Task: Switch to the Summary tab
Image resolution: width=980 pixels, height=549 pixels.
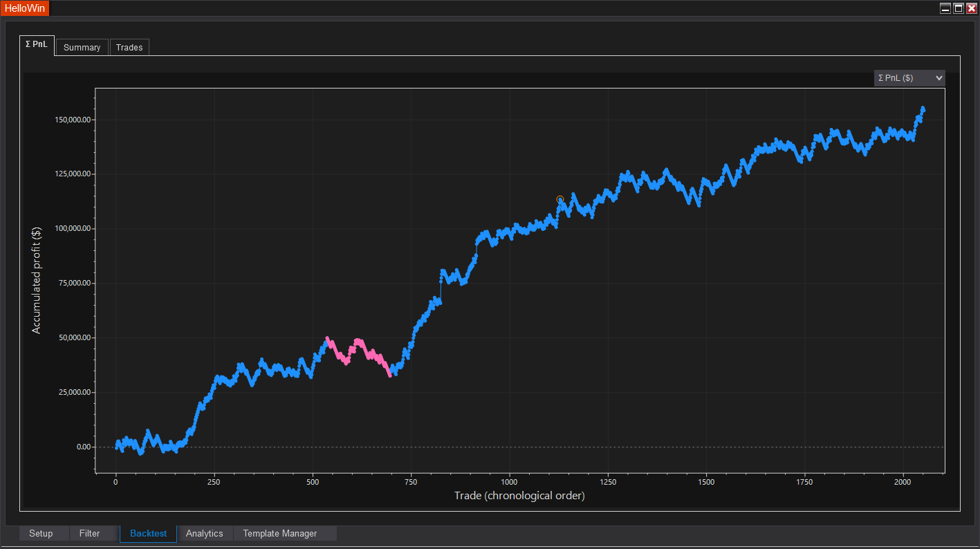Action: coord(82,47)
